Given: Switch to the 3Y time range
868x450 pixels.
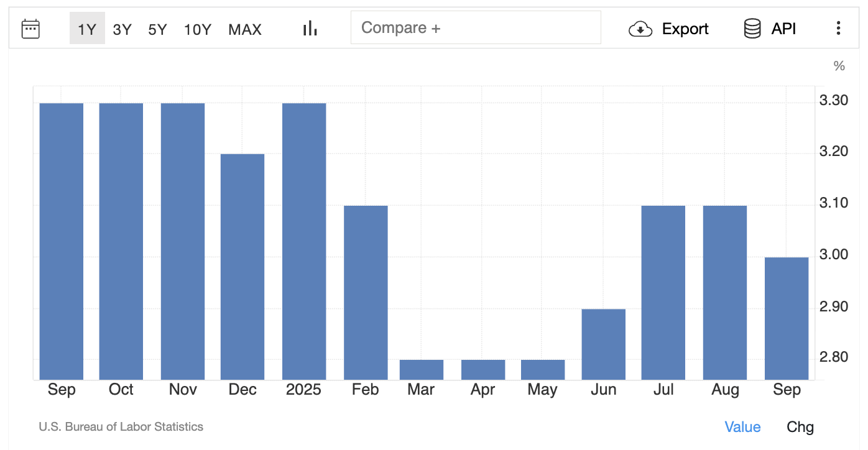Looking at the screenshot, I should (122, 29).
